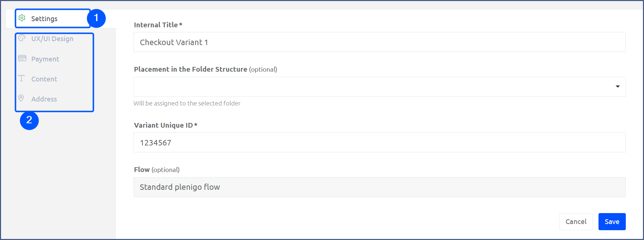The width and height of the screenshot is (644, 240).
Task: Click the folder placement dropdown arrow
Action: (617, 87)
